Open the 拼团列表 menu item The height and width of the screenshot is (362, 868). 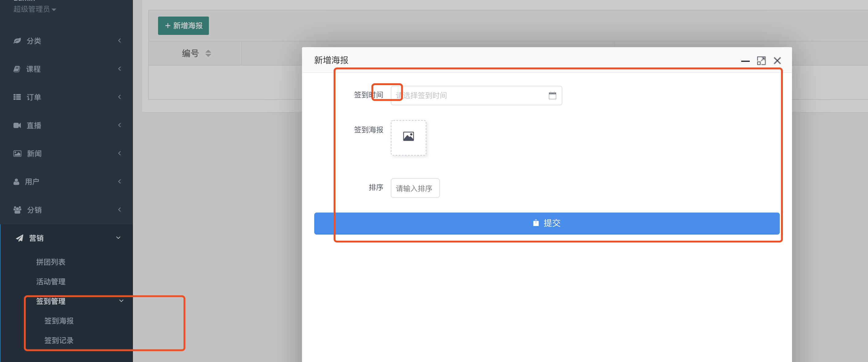pyautogui.click(x=51, y=262)
